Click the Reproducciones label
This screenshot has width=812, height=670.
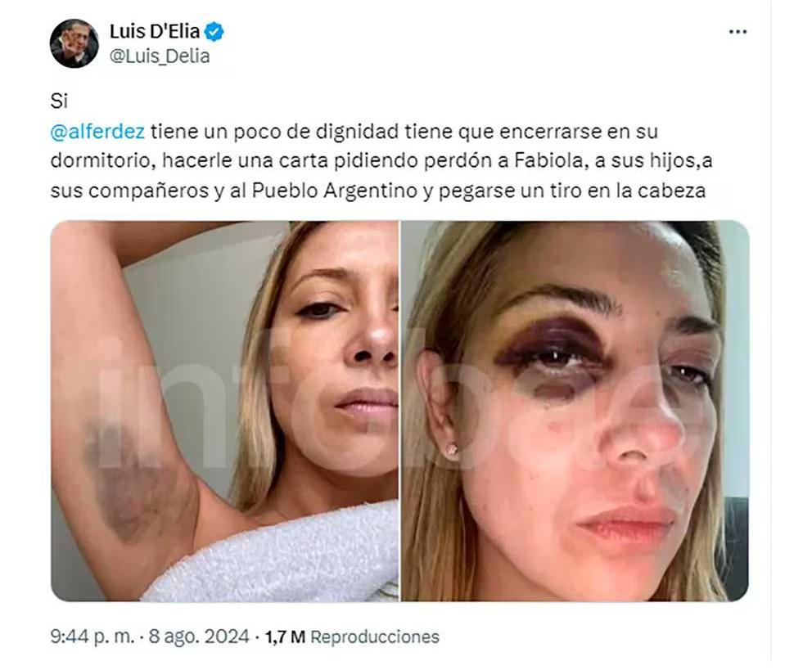click(375, 637)
